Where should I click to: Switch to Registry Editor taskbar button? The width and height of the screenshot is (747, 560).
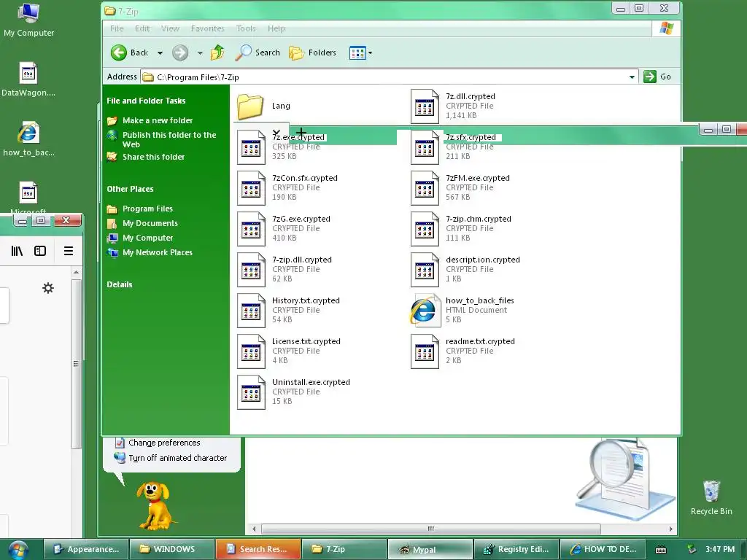tap(516, 549)
